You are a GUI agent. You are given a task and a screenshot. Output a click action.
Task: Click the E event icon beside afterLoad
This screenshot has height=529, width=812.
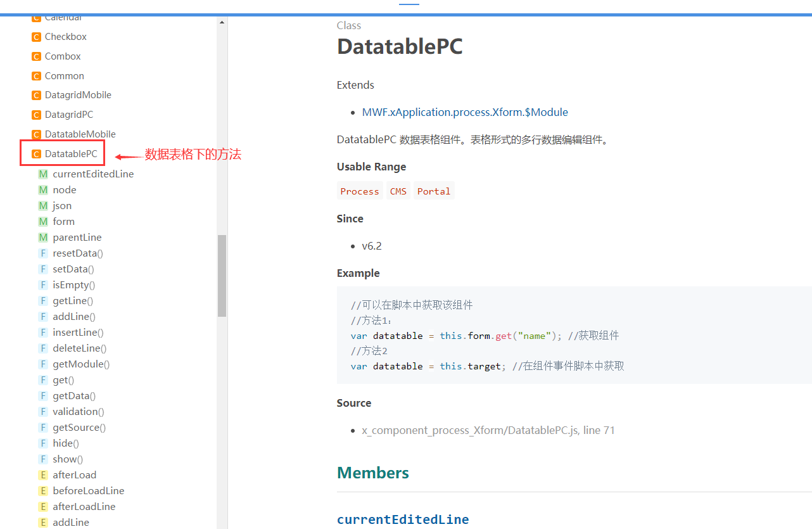coord(43,475)
